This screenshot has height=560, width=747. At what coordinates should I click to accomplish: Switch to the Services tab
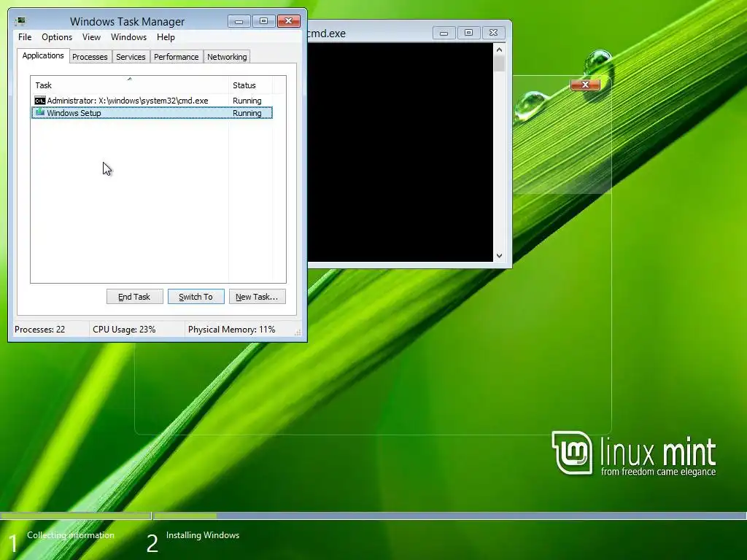131,57
